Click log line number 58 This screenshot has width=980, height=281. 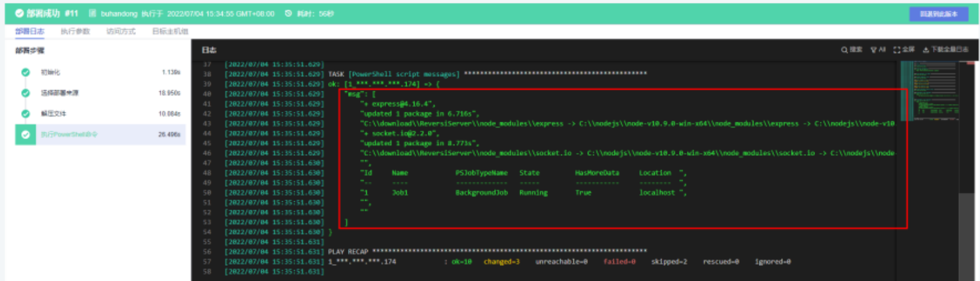pyautogui.click(x=207, y=271)
